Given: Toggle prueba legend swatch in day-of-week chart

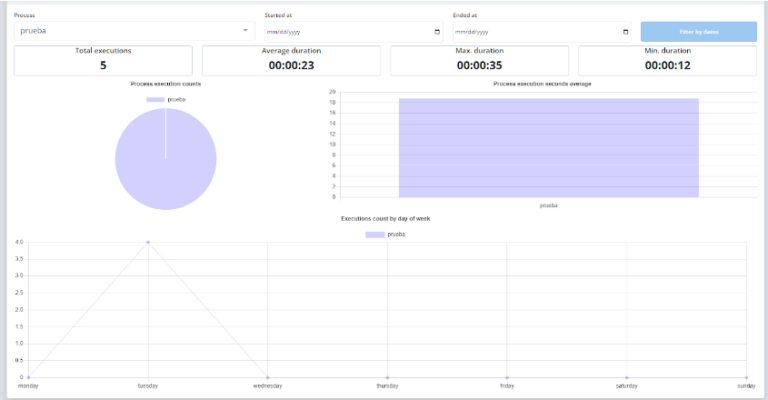Looking at the screenshot, I should click(375, 235).
